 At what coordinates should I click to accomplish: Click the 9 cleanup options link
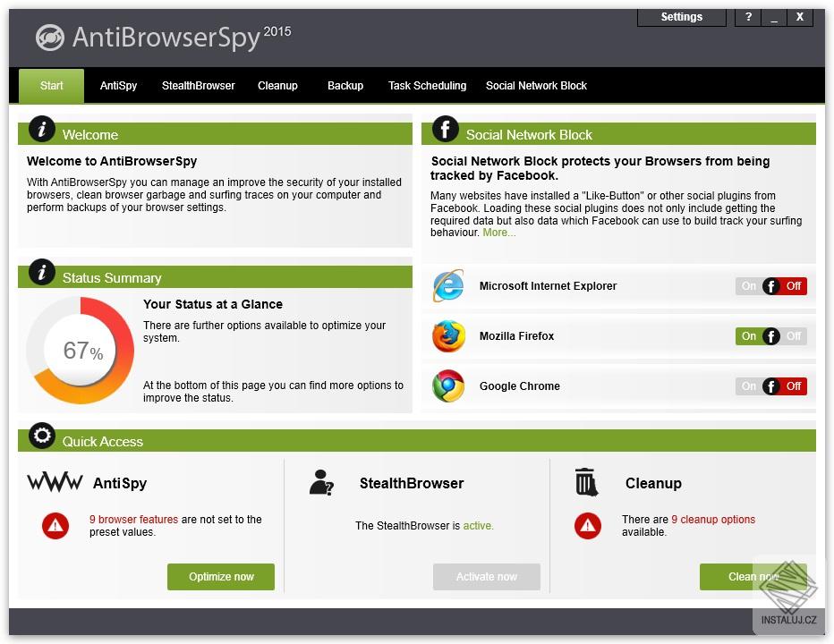[712, 519]
